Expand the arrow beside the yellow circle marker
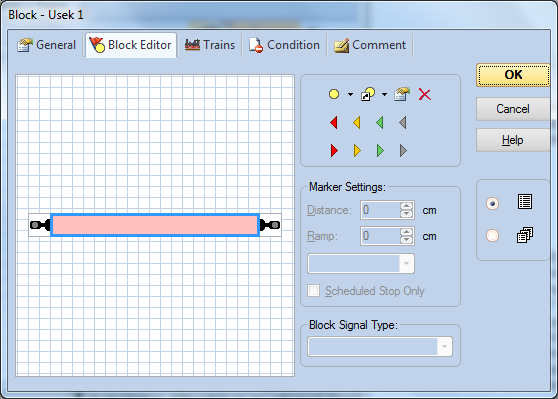 pyautogui.click(x=351, y=94)
